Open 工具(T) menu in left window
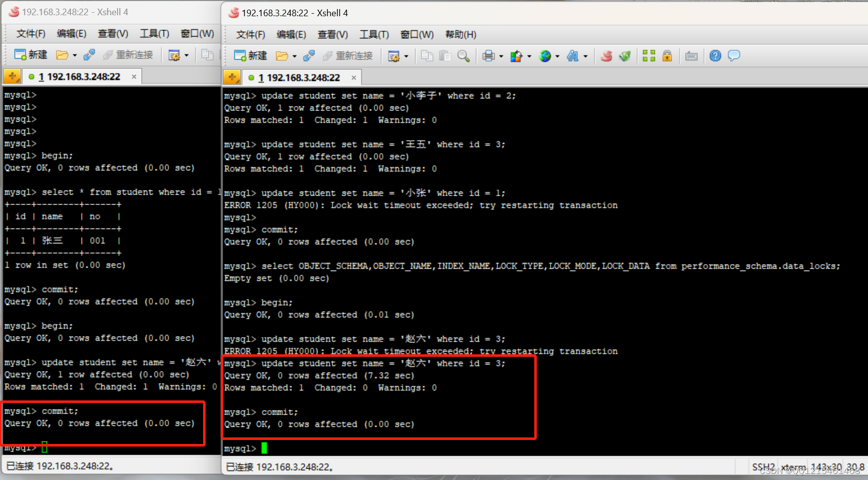Viewport: 868px width, 480px height. 154,33
